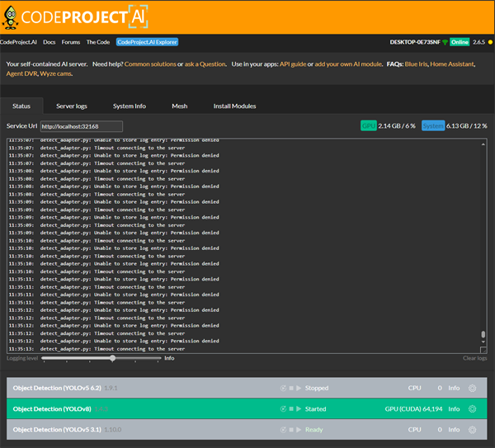Click the CPU label on YOLOv5 6.2
The height and width of the screenshot is (448, 495).
point(414,388)
